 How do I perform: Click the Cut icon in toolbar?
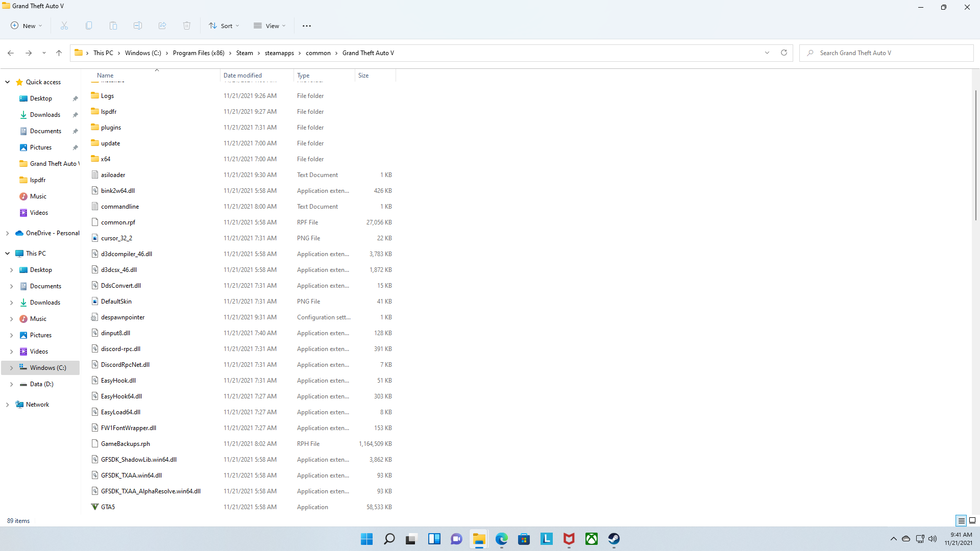(x=64, y=26)
